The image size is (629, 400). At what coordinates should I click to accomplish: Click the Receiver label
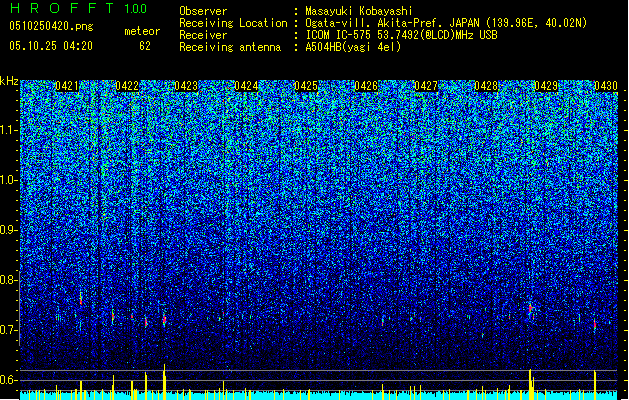(x=203, y=35)
